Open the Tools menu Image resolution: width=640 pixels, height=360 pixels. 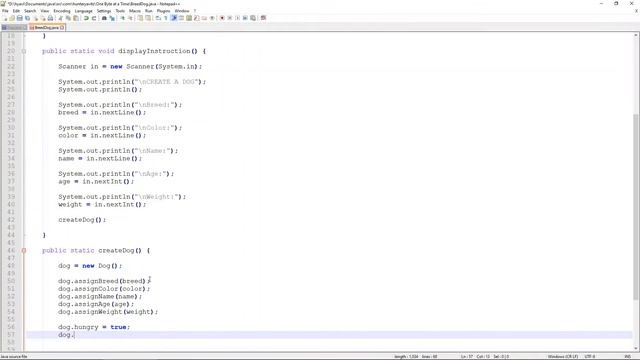click(x=120, y=11)
